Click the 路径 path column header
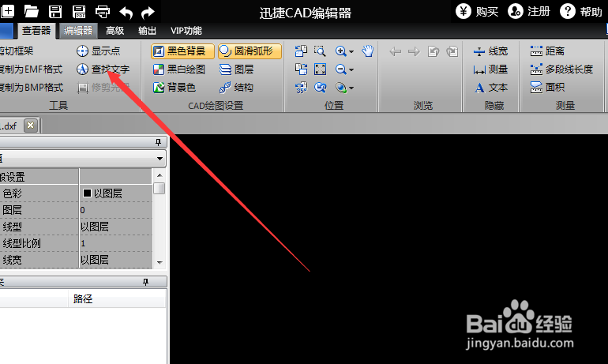Viewport: 608px width, 364px height. (117, 298)
